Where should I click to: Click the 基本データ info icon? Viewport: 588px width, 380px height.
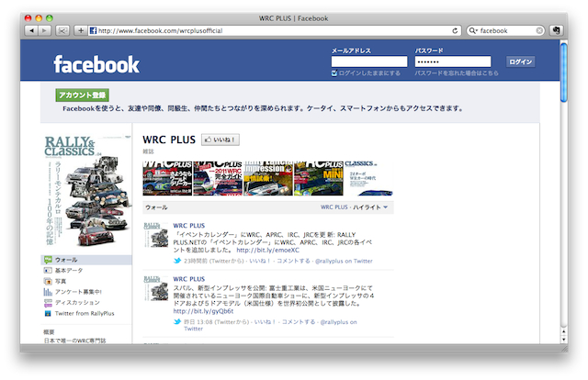[x=48, y=270]
